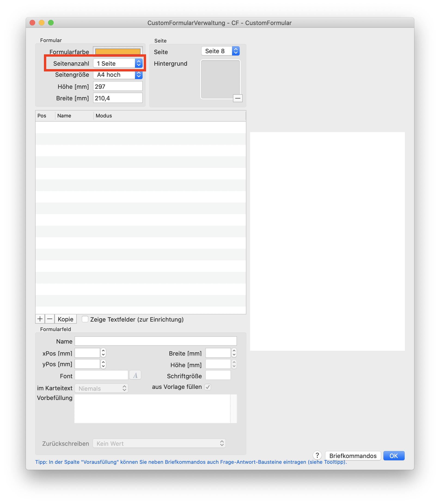Open Zurückschreiben 'Kein Wert' dropdown
This screenshot has height=504, width=440.
[159, 443]
